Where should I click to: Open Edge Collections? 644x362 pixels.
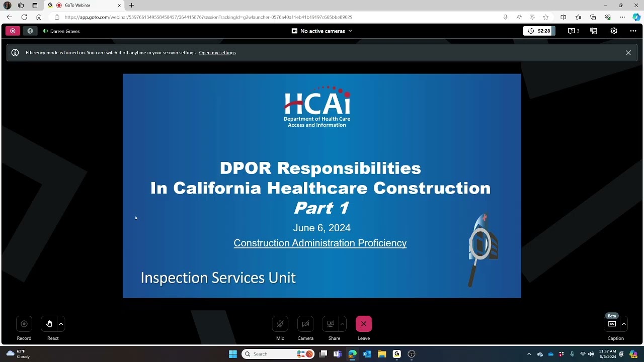point(593,17)
